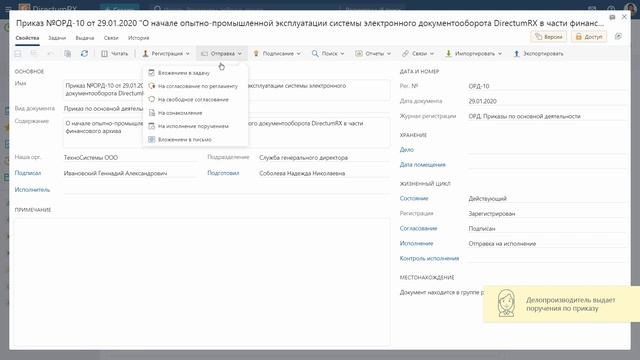
Task: Click into the Примечание text area
Action: point(202,282)
